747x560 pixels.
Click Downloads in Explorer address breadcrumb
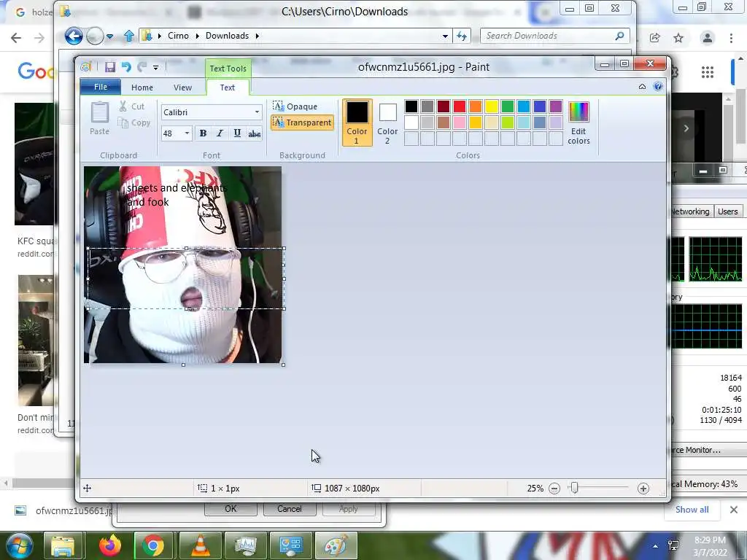point(228,36)
